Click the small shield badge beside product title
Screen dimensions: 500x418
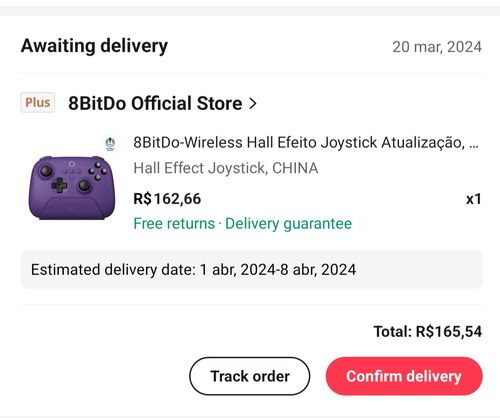click(110, 144)
